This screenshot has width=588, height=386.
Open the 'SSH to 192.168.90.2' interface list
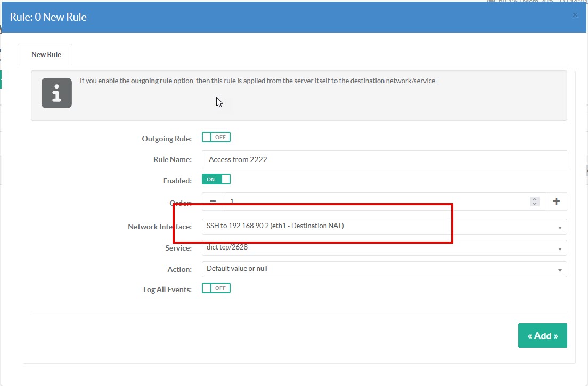point(373,226)
